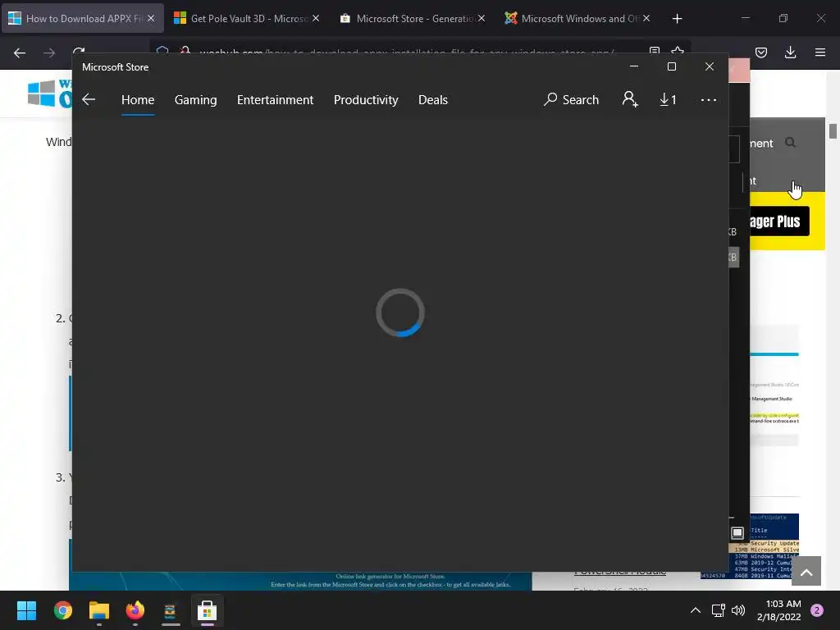Image resolution: width=840 pixels, height=630 pixels.
Task: Close the How to Download APPX tab
Action: click(x=151, y=18)
